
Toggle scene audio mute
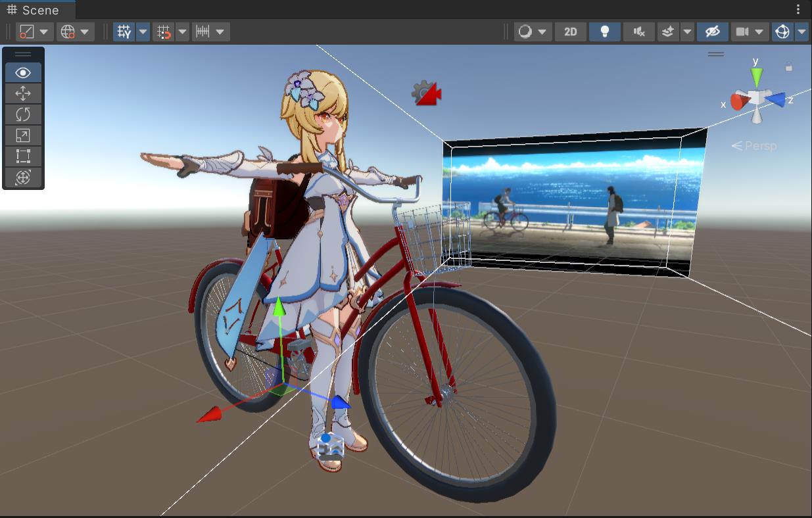pos(639,32)
